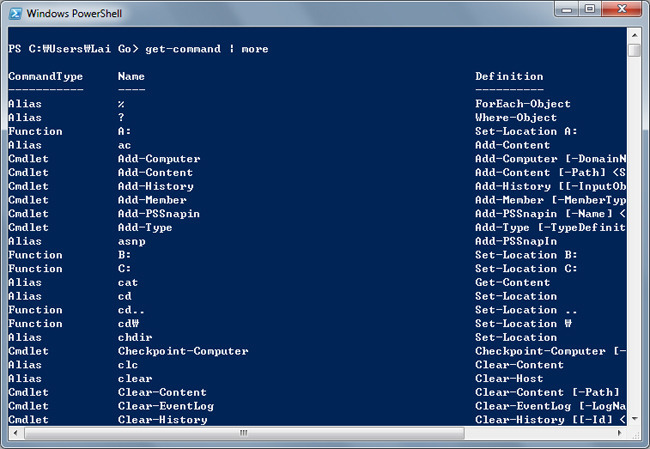Click the Definition column header

tap(509, 76)
